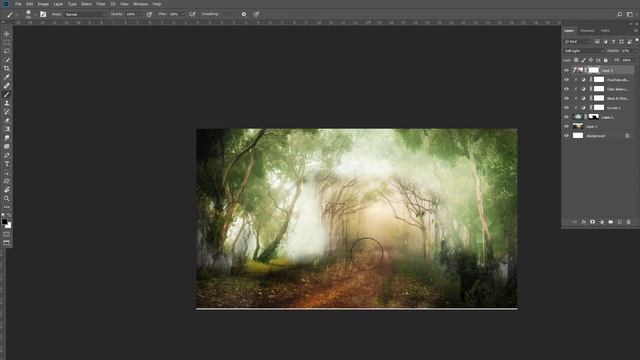Turn layer filtering on or off
The height and width of the screenshot is (360, 640).
tap(637, 40)
